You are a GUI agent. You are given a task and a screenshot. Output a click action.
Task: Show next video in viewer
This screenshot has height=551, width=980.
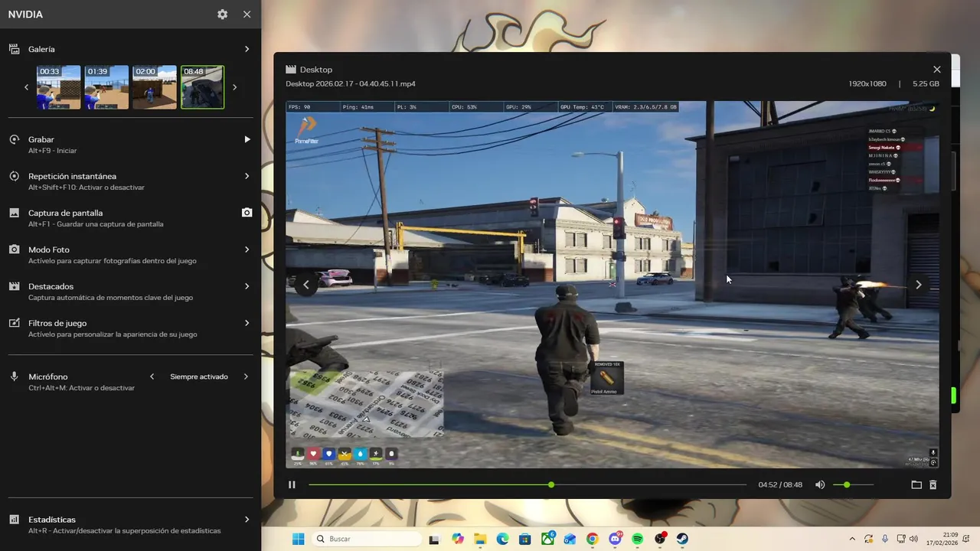point(919,285)
